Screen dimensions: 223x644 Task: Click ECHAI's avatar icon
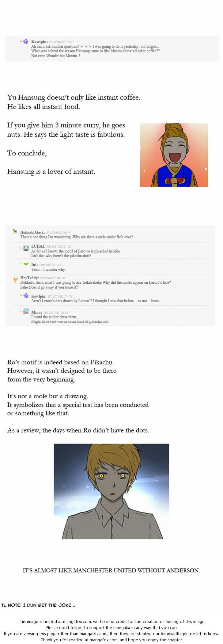(x=26, y=248)
